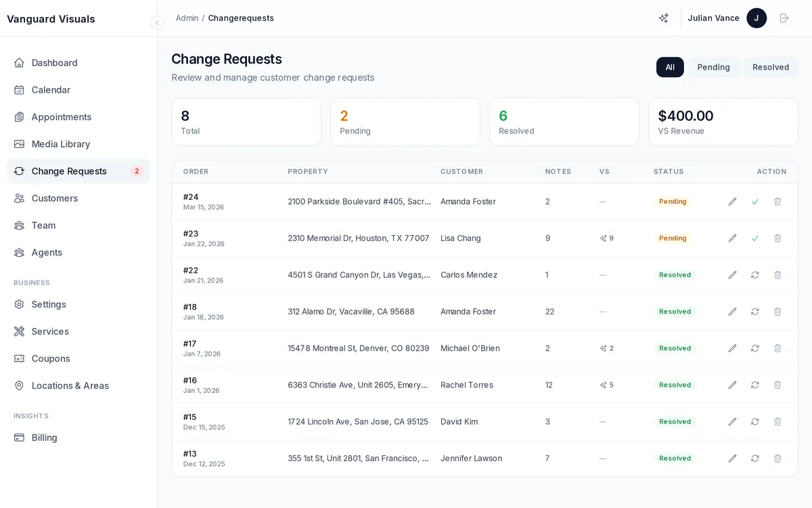
Task: Collapse the sidebar with the chevron control
Action: (157, 22)
